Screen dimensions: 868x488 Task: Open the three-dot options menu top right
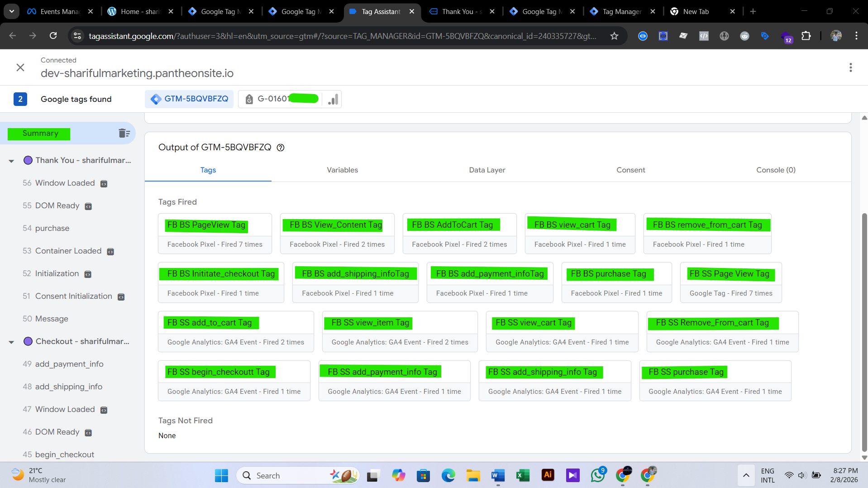point(850,67)
